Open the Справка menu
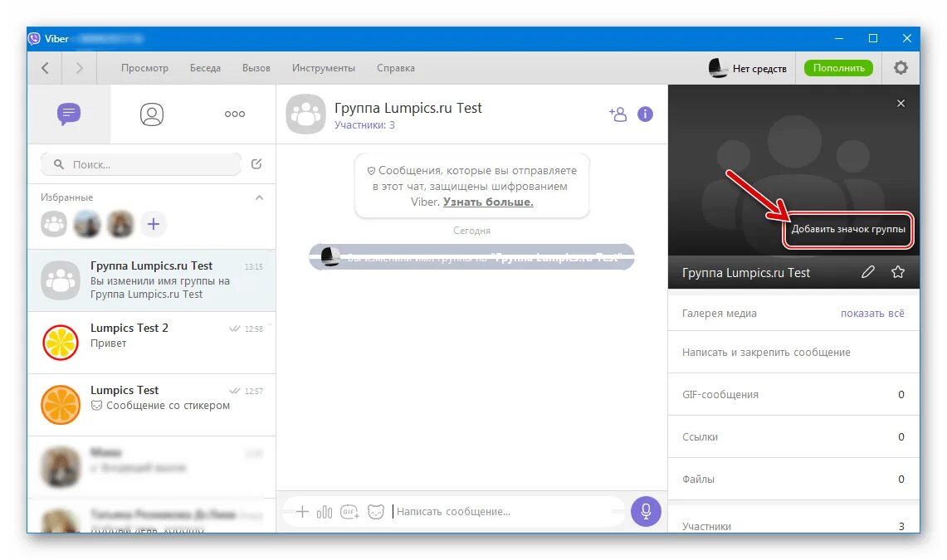947x560 pixels. [x=396, y=67]
